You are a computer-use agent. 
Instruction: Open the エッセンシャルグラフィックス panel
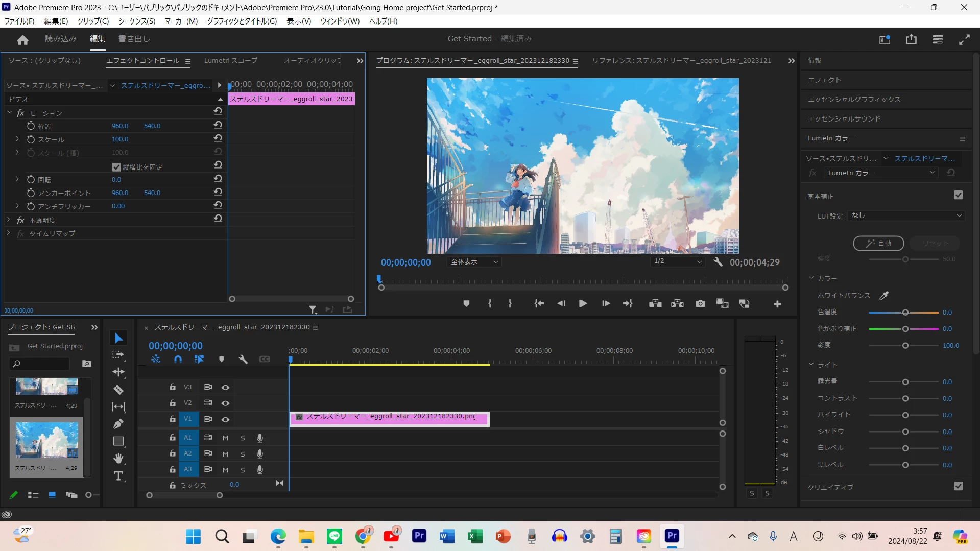point(854,100)
